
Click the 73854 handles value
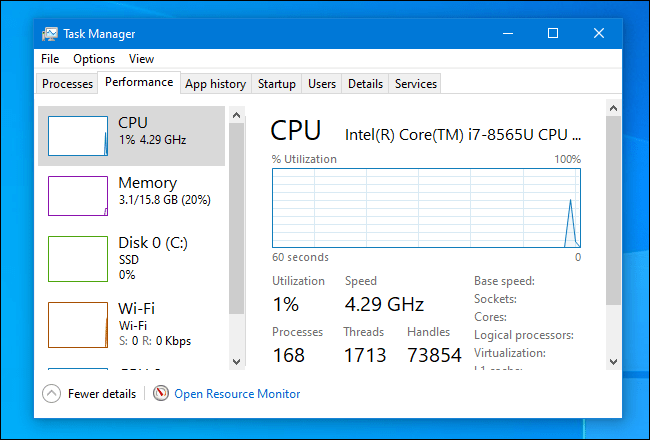[x=434, y=355]
